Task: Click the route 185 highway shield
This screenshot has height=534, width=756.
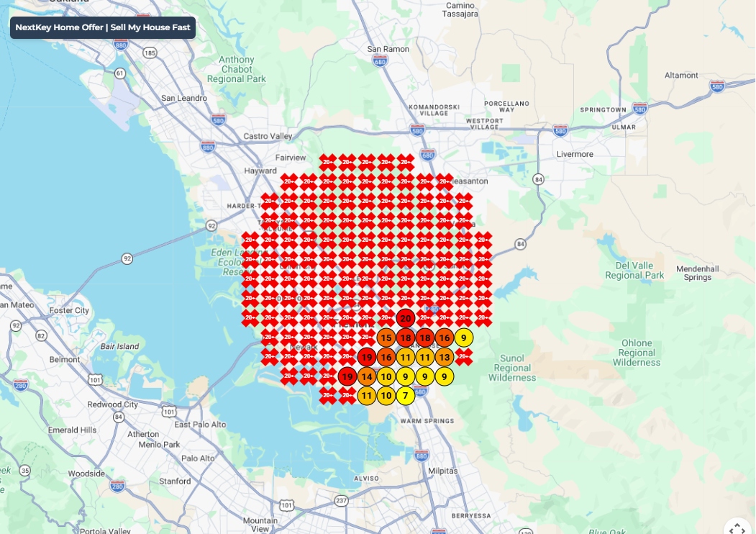Action: coord(150,53)
